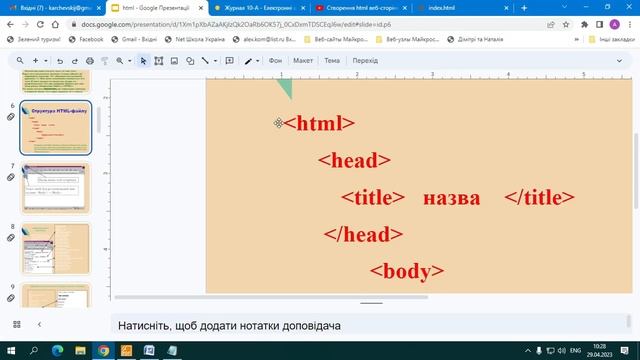The height and width of the screenshot is (360, 640).
Task: Open the Перехід transition panel
Action: (x=365, y=60)
